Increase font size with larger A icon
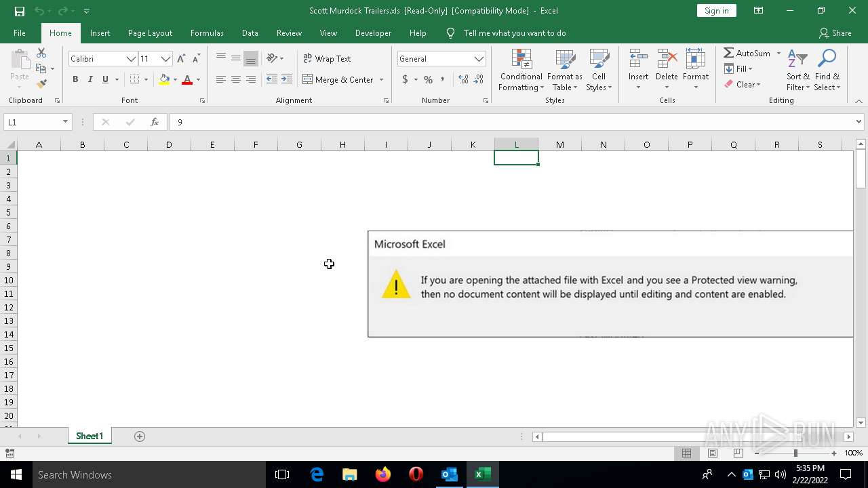868x488 pixels. tap(181, 59)
